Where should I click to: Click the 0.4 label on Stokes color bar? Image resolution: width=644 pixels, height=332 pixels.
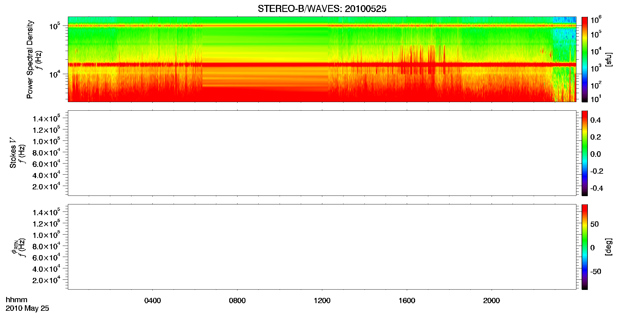pos(595,120)
